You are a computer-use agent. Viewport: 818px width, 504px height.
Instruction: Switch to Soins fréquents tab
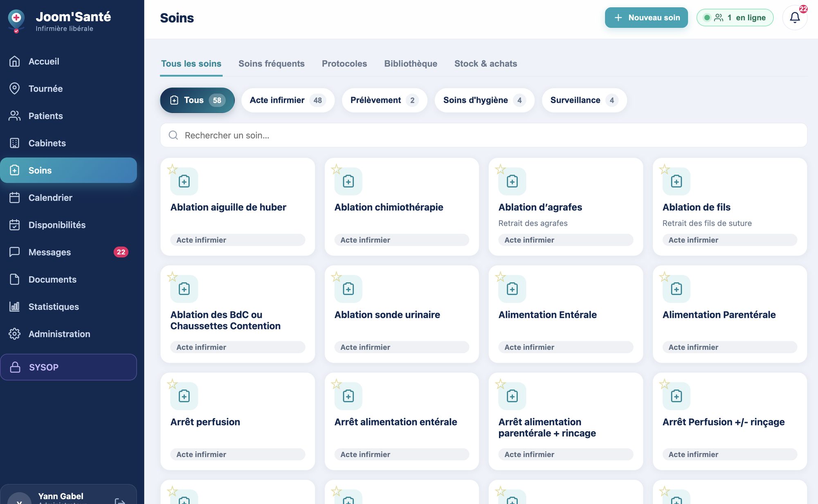coord(272,64)
